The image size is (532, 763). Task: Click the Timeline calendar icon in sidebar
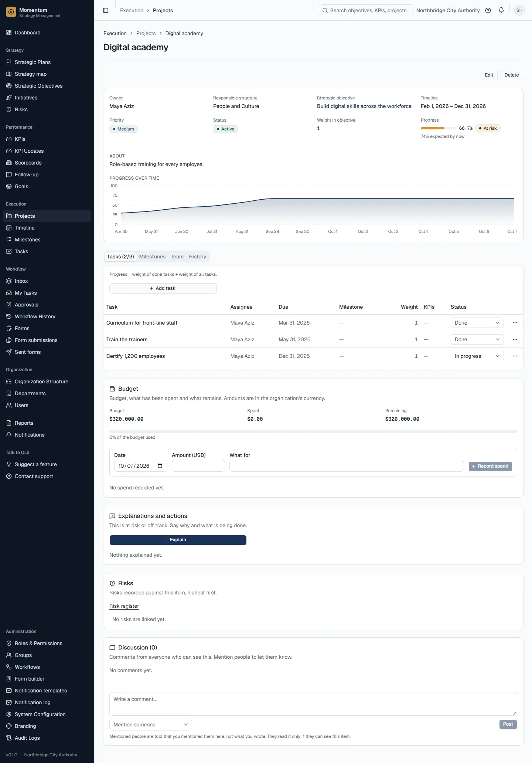click(x=9, y=228)
